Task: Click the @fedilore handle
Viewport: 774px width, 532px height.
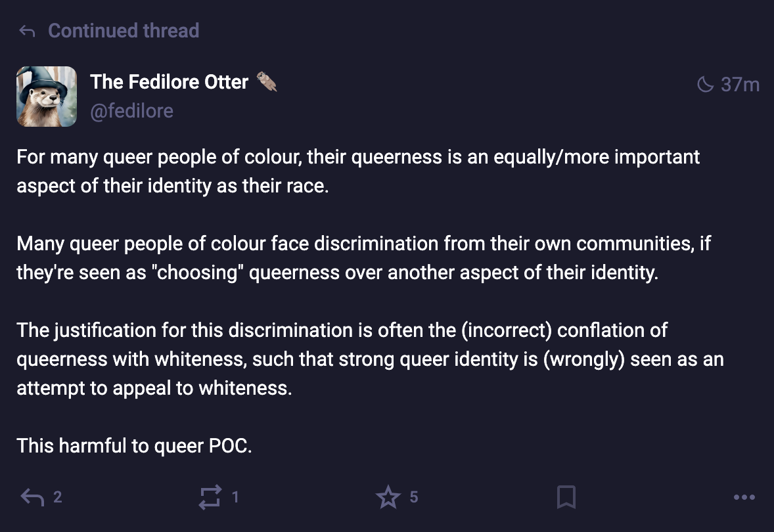Action: coord(131,111)
